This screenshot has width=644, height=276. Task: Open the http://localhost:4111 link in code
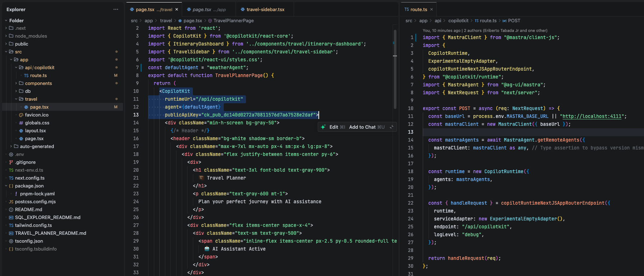point(592,116)
